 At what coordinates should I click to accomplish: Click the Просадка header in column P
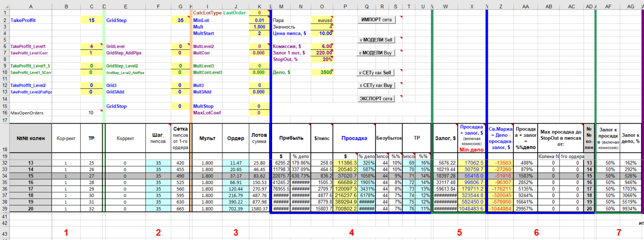pyautogui.click(x=354, y=138)
